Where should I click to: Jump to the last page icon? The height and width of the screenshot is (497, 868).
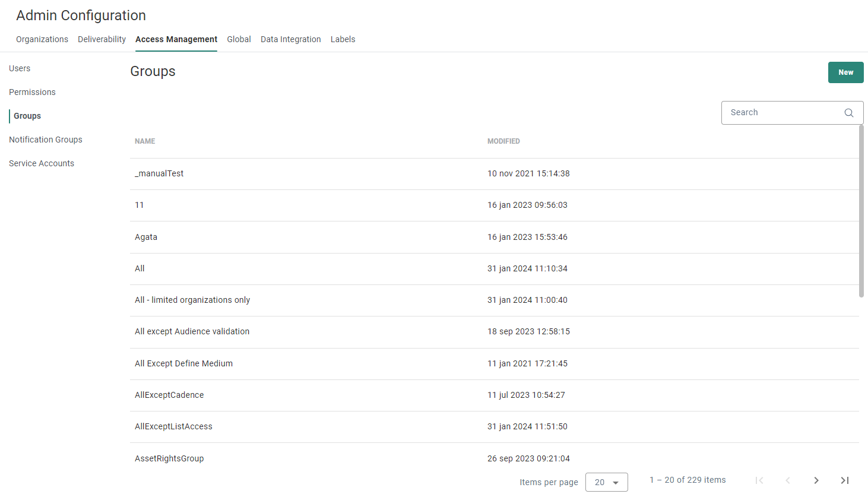pos(845,480)
